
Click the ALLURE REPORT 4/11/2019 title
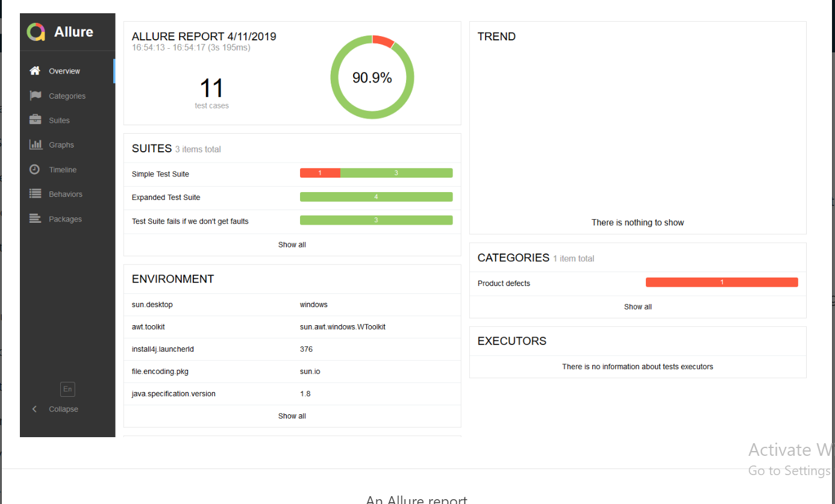[x=204, y=37]
